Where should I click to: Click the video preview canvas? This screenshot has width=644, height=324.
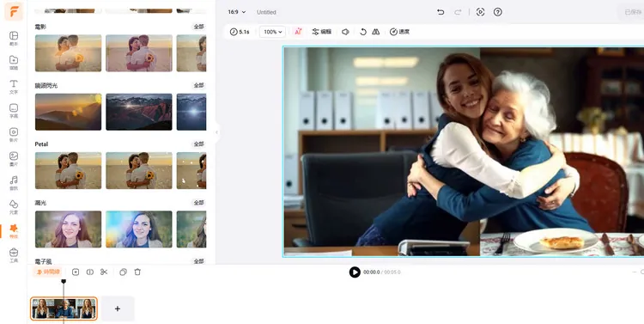[464, 152]
